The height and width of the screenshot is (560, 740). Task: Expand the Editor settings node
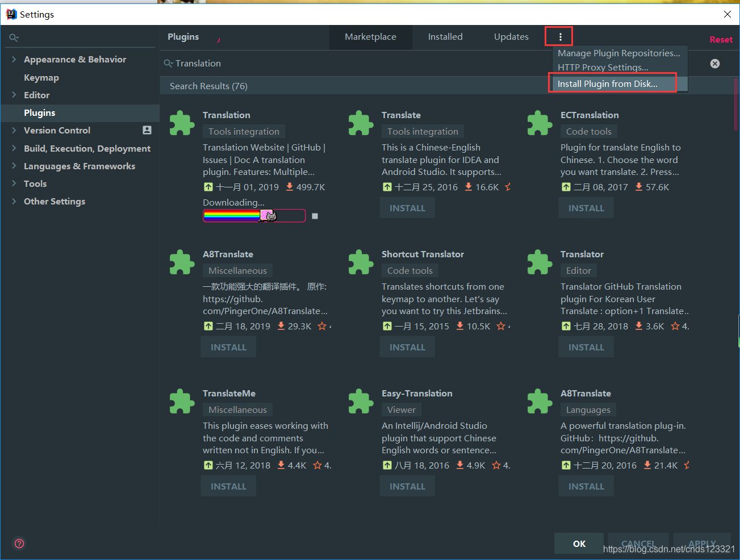14,95
